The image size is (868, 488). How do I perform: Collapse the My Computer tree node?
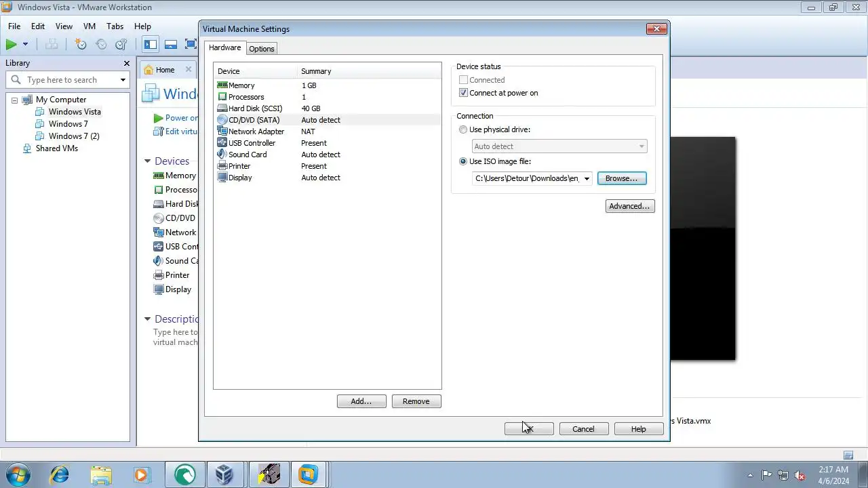tap(14, 100)
